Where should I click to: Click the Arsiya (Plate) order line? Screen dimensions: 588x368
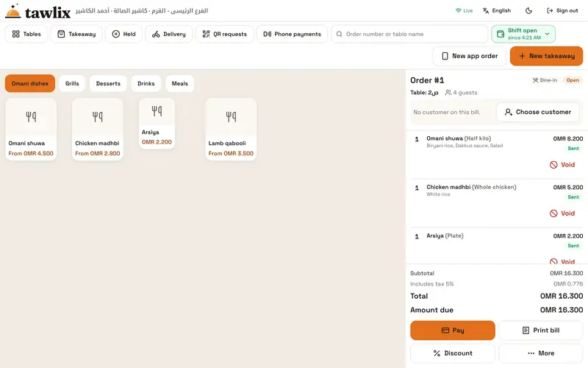[x=497, y=246]
